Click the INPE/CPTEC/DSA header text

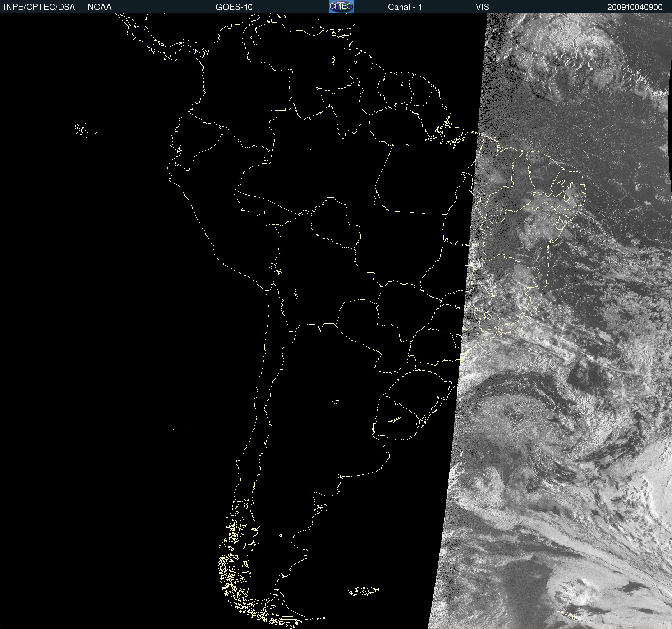(39, 7)
